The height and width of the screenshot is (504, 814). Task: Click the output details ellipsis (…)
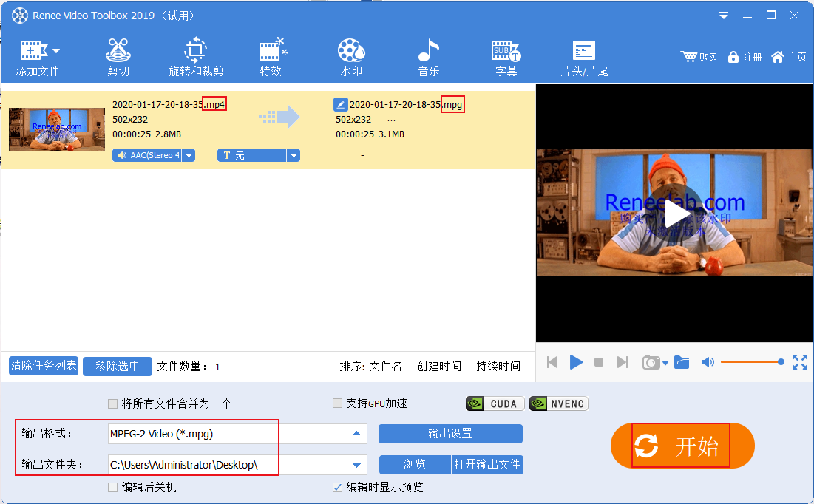(391, 120)
